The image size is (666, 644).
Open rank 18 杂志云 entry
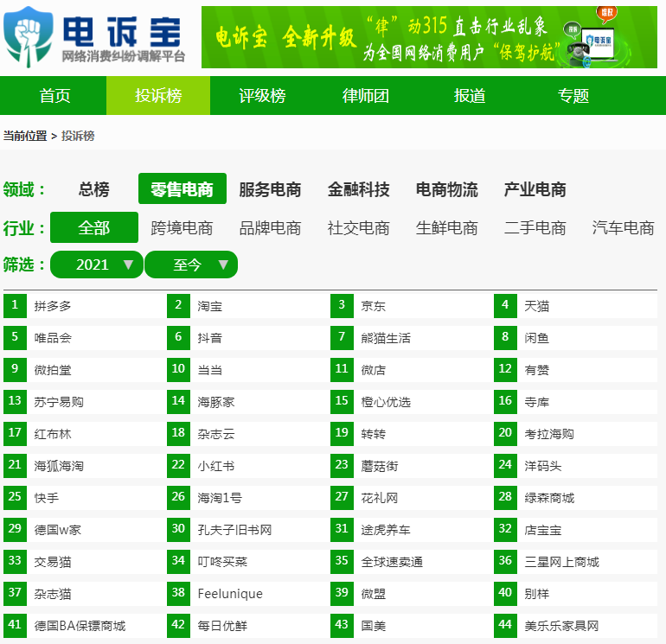coord(248,434)
